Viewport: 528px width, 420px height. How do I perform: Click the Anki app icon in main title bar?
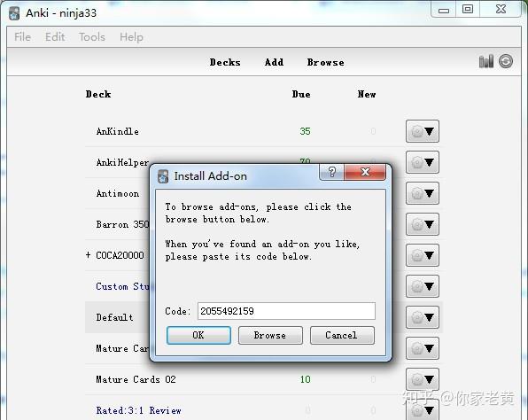(x=14, y=13)
